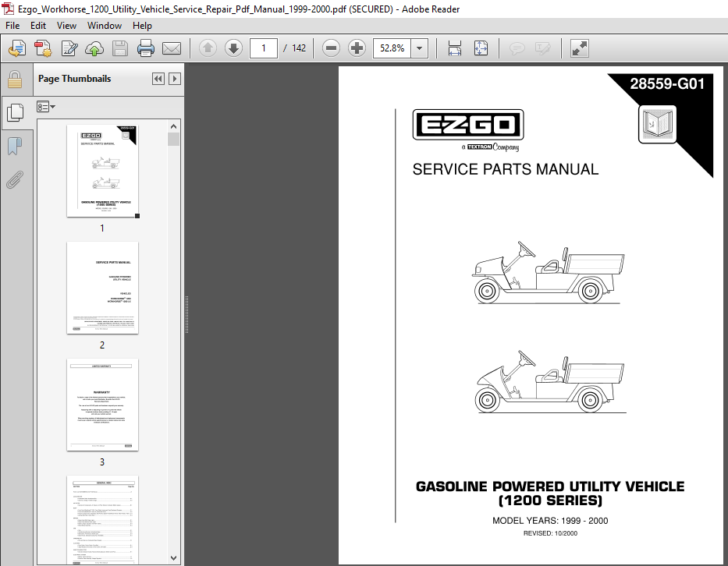Click the thumbnails scrollbar thumb
The image size is (728, 566).
coord(174,140)
